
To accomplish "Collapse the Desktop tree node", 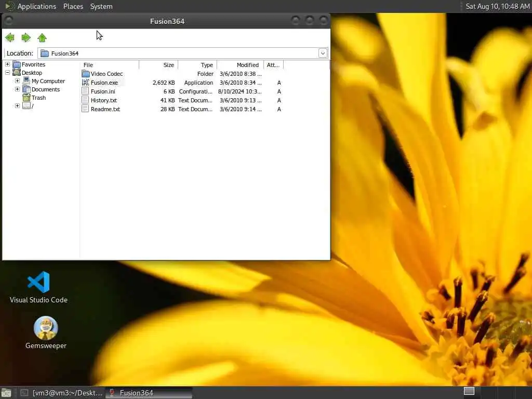I will click(x=7, y=73).
